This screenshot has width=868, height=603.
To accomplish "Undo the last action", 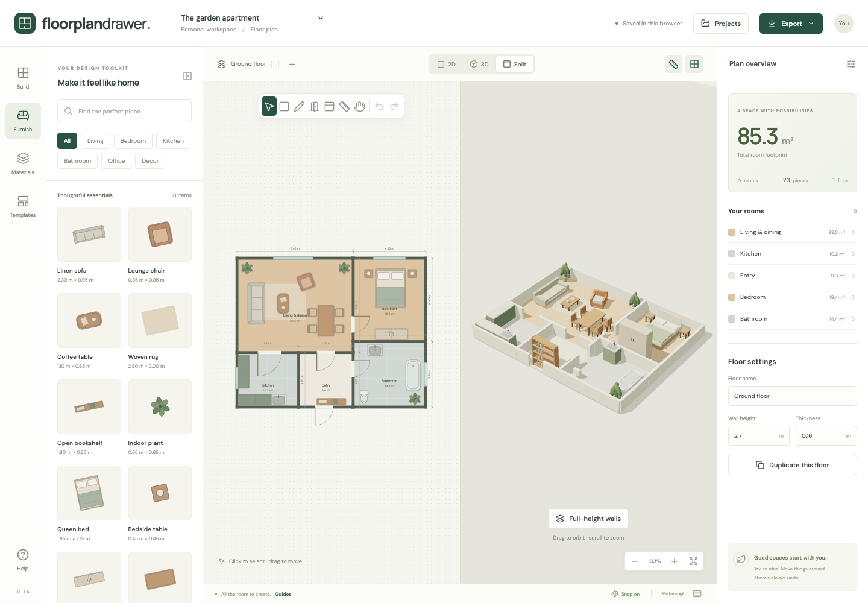I will click(379, 107).
